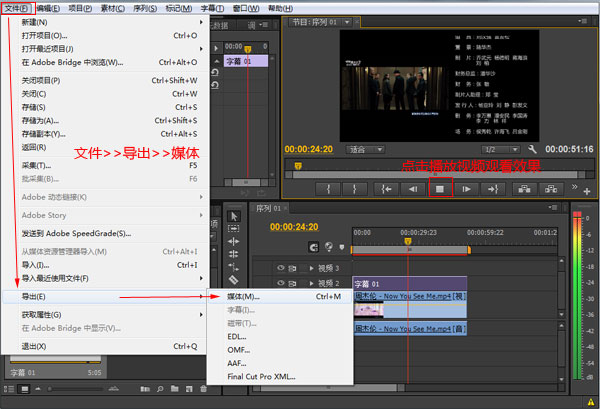Toggle sync lock for 视频 2 track
Viewport: 600px width, 409px height.
pos(292,284)
